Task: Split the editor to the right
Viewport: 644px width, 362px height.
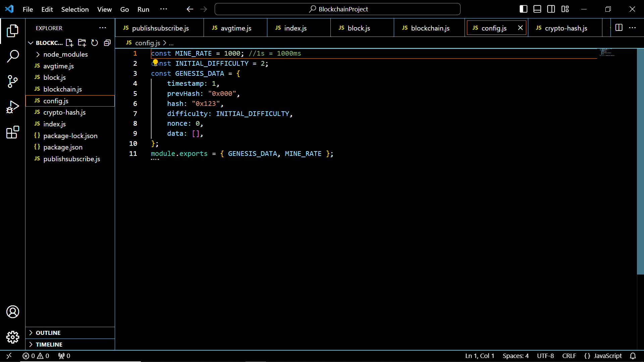Action: click(619, 28)
